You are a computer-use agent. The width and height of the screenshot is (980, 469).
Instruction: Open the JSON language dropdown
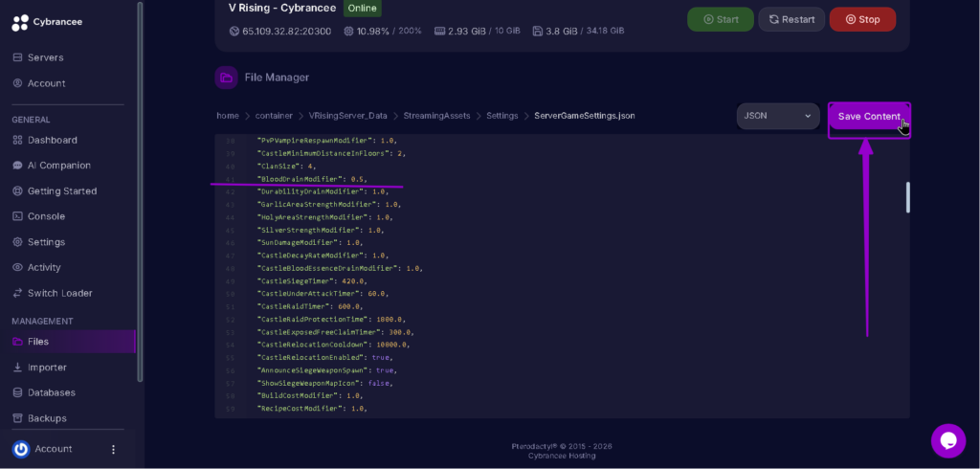778,117
